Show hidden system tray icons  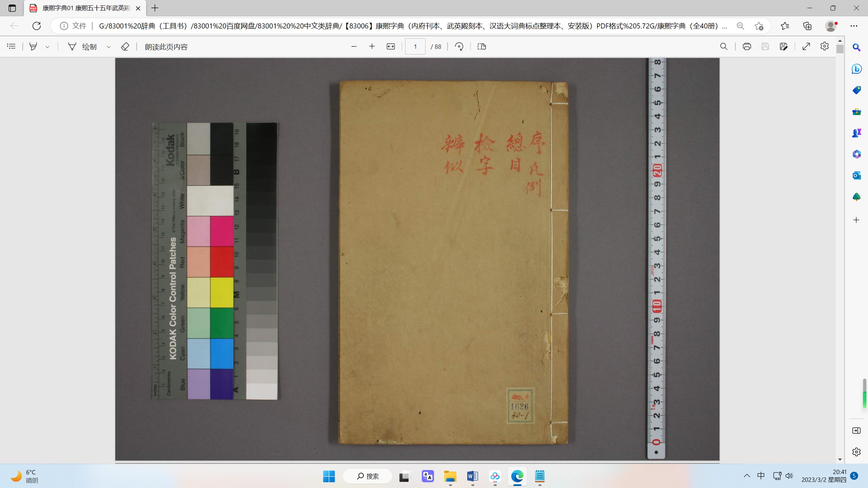pos(747,476)
